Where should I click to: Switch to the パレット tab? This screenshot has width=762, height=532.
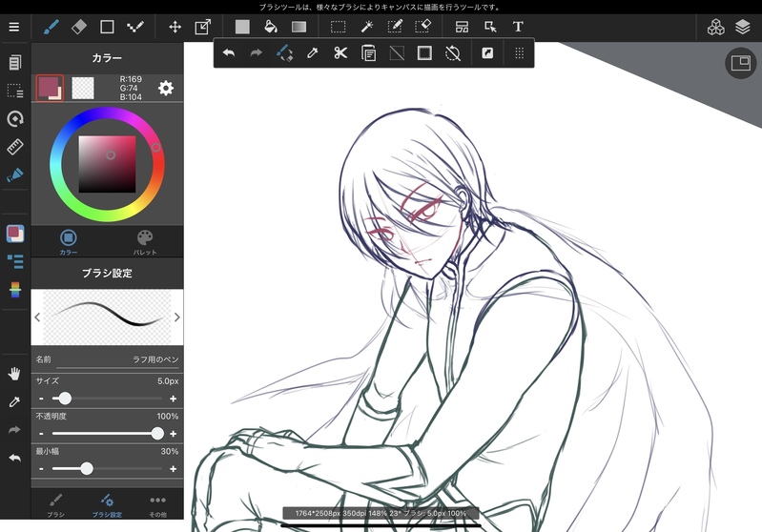point(145,242)
